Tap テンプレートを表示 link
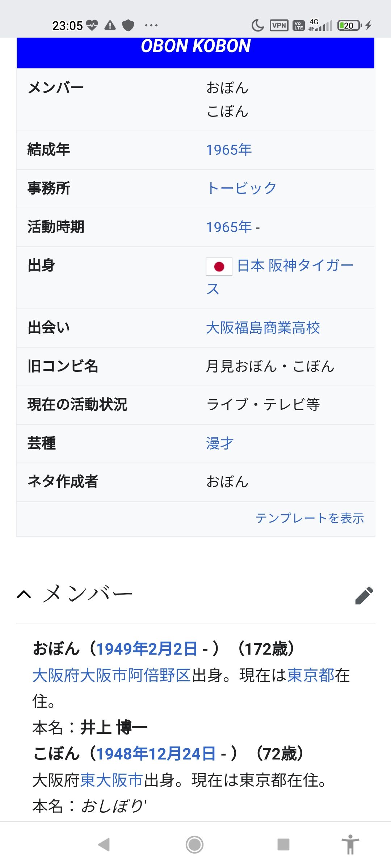 (310, 518)
